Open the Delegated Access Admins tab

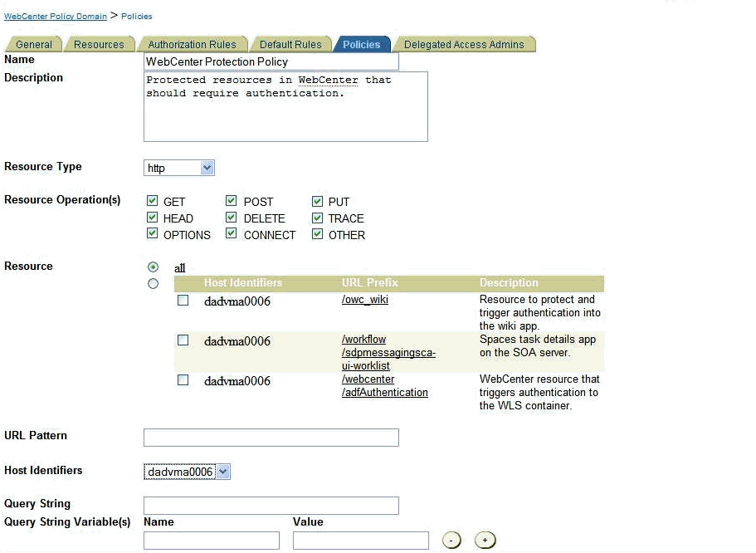[x=464, y=44]
